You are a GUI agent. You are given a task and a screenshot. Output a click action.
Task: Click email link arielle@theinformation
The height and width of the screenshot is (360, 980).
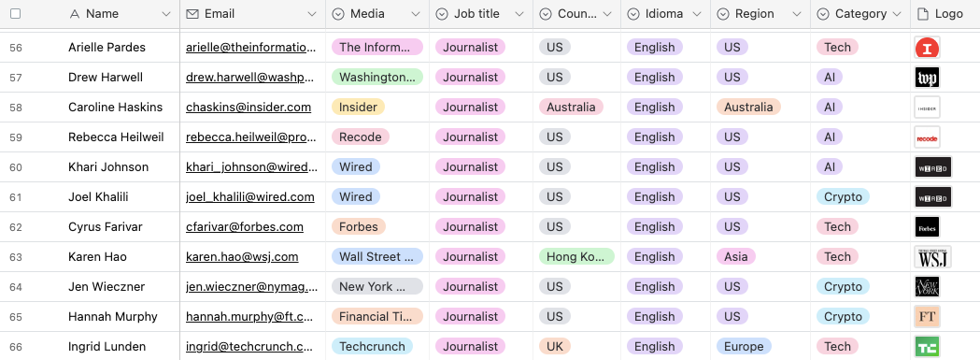click(x=250, y=48)
